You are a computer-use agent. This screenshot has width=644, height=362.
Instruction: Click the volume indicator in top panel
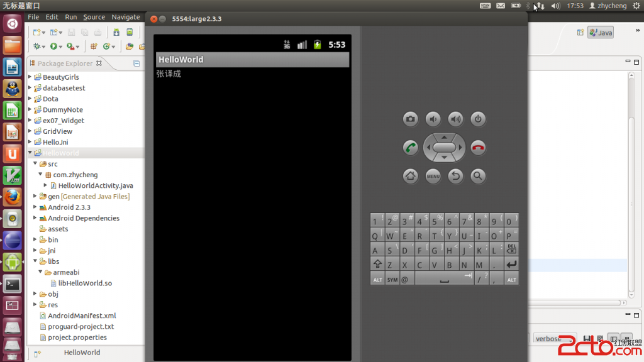555,6
